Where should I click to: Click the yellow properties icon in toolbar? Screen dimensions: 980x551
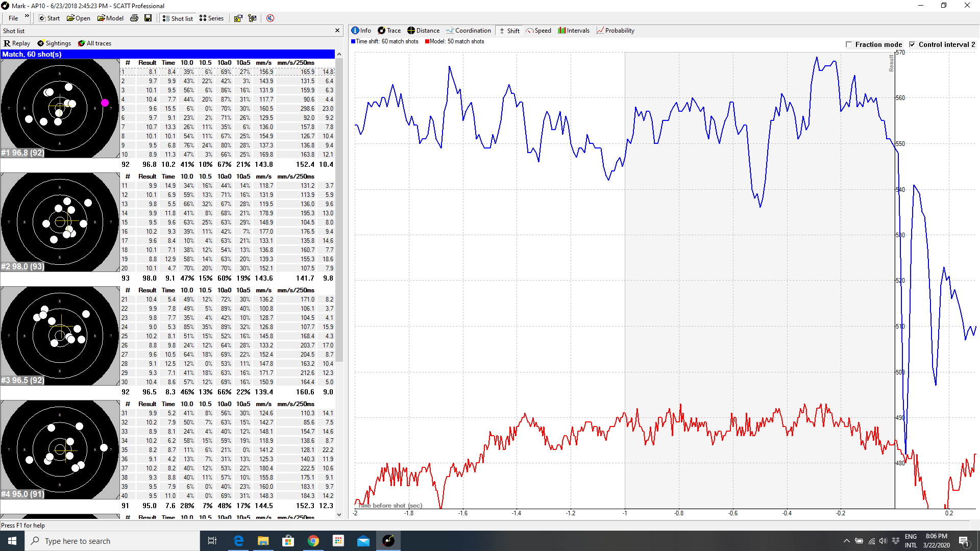[238, 18]
